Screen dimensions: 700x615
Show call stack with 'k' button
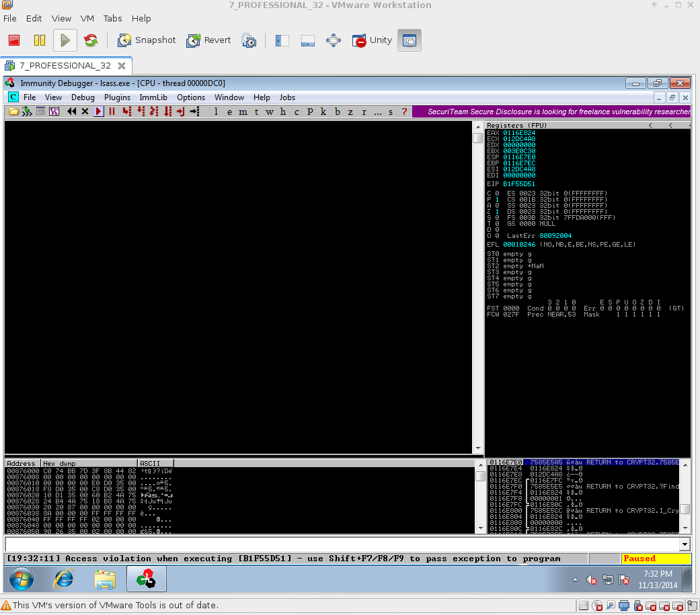[323, 112]
